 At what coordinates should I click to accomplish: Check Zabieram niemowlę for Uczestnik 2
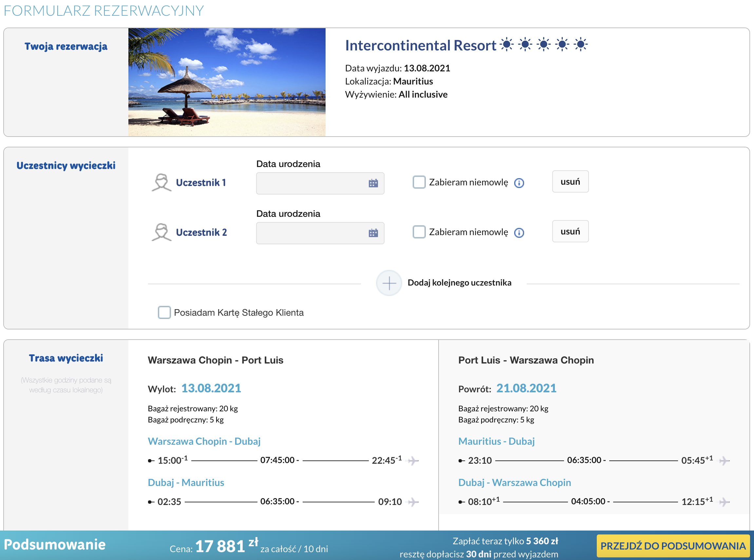tap(419, 232)
